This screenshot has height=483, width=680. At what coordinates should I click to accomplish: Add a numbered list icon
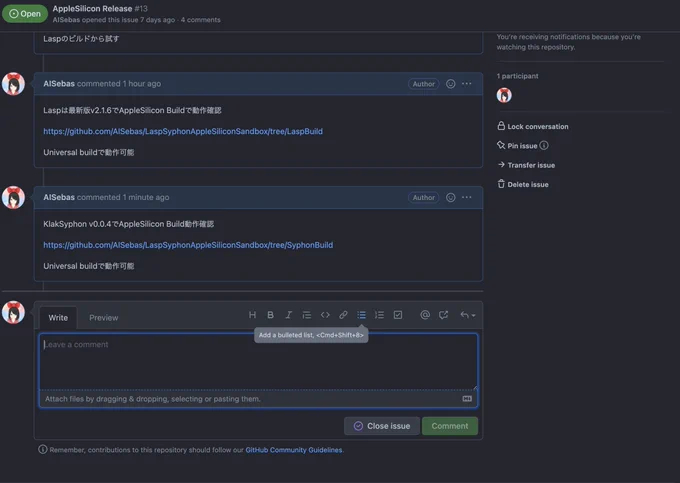[x=379, y=315]
